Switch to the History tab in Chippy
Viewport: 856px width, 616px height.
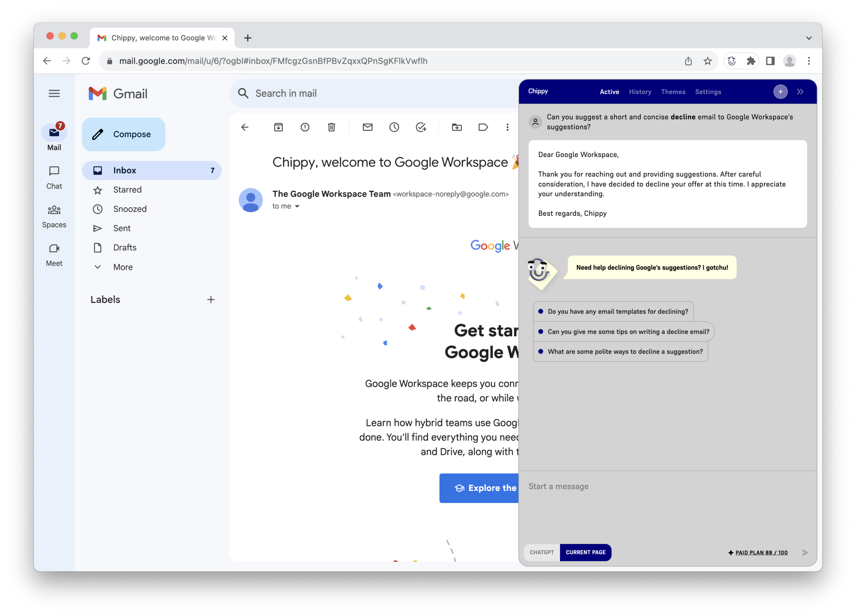pos(639,92)
